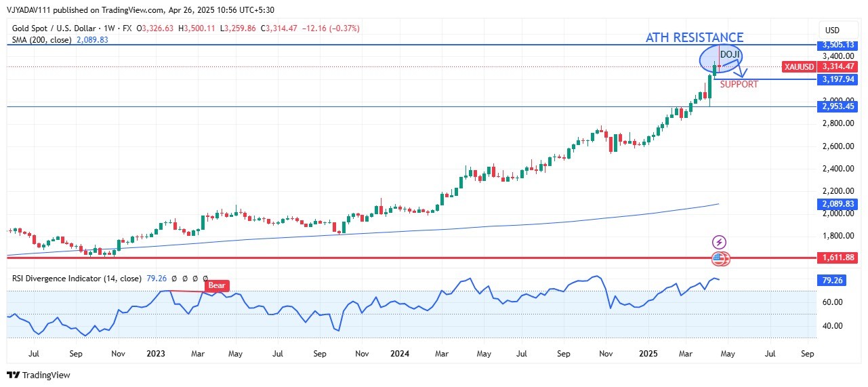The image size is (868, 387).
Task: Click the 2,089.83 SMA price label on scale
Action: tap(838, 203)
